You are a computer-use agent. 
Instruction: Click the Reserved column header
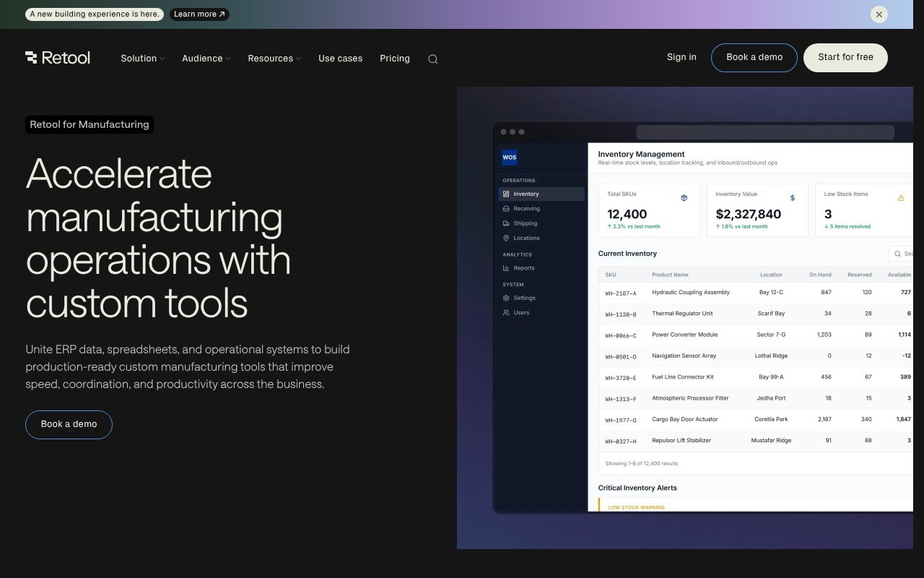(x=860, y=275)
